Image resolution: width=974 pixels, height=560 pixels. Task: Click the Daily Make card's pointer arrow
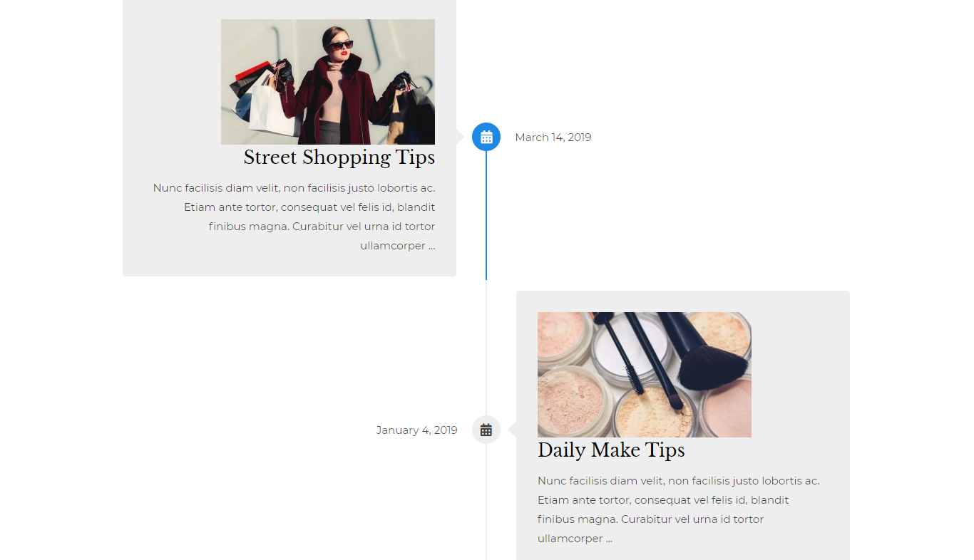coord(512,430)
